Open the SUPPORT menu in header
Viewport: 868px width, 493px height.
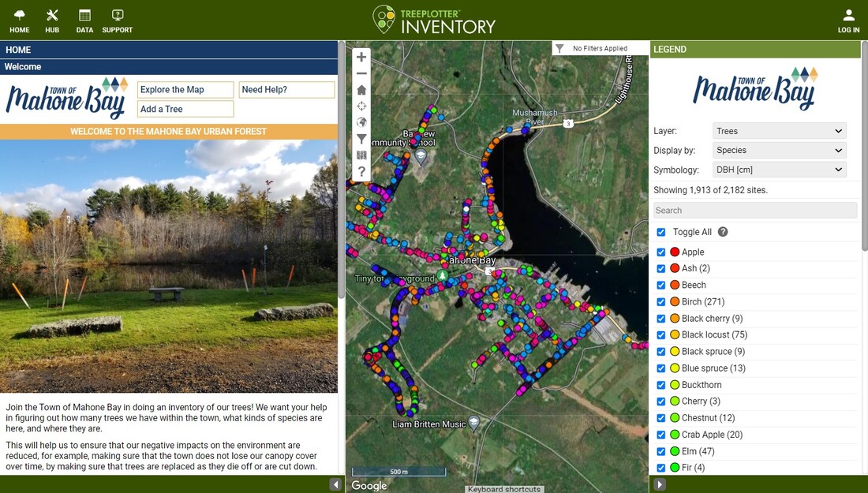point(118,21)
